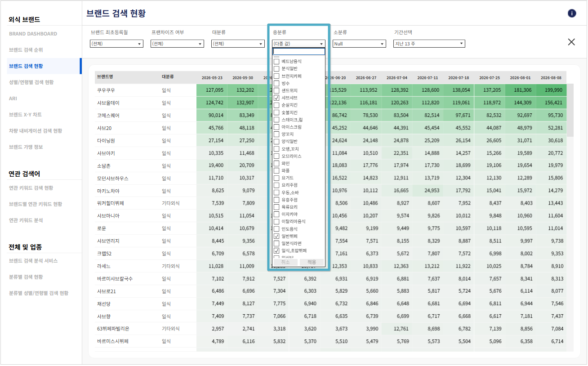This screenshot has width=588, height=366.
Task: Check the 우동,소바 option
Action: (276, 192)
